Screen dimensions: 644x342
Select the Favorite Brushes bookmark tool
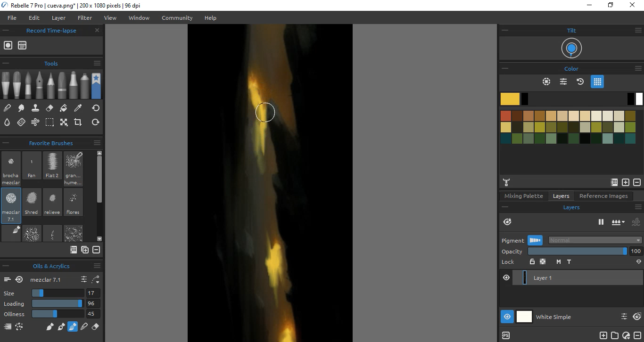[96, 85]
